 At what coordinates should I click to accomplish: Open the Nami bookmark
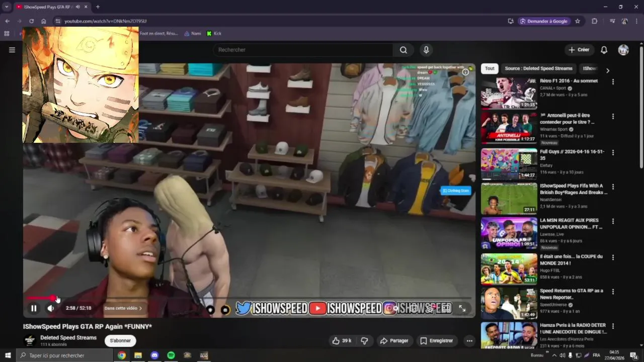[193, 34]
